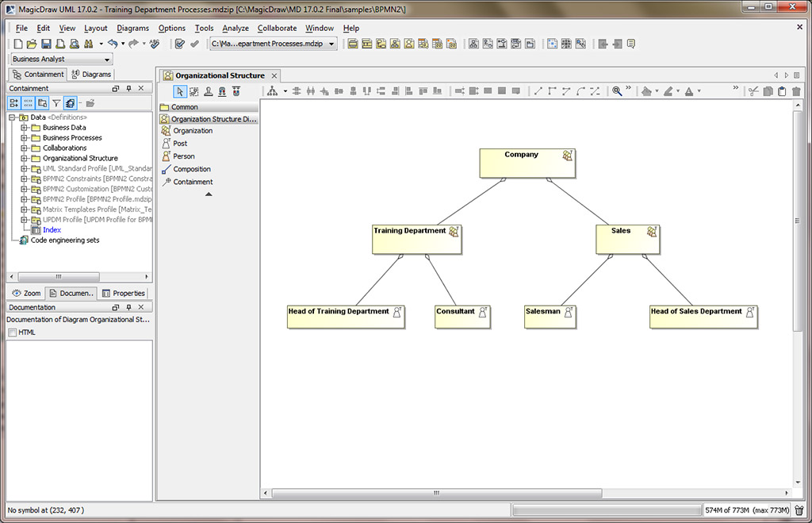Image resolution: width=812 pixels, height=523 pixels.
Task: Toggle the pin on the Containment panel
Action: coord(128,88)
